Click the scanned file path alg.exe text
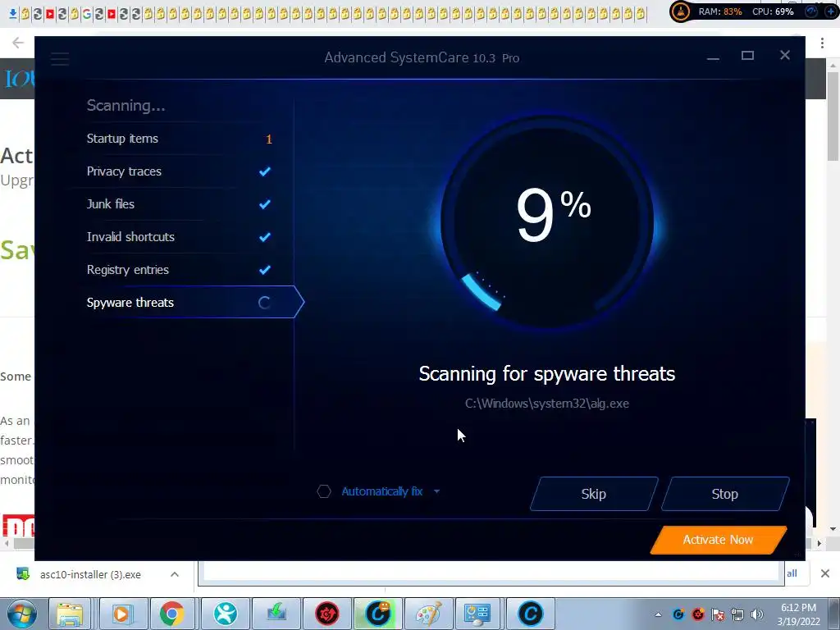 click(547, 404)
